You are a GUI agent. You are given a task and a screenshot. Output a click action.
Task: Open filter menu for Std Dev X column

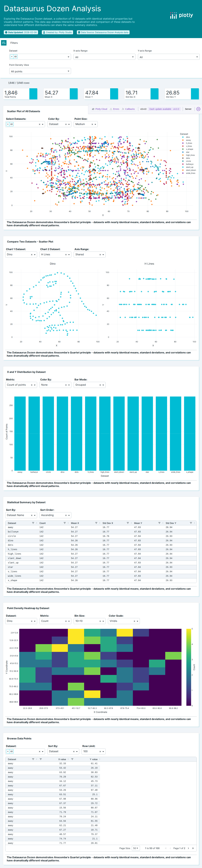point(128,523)
